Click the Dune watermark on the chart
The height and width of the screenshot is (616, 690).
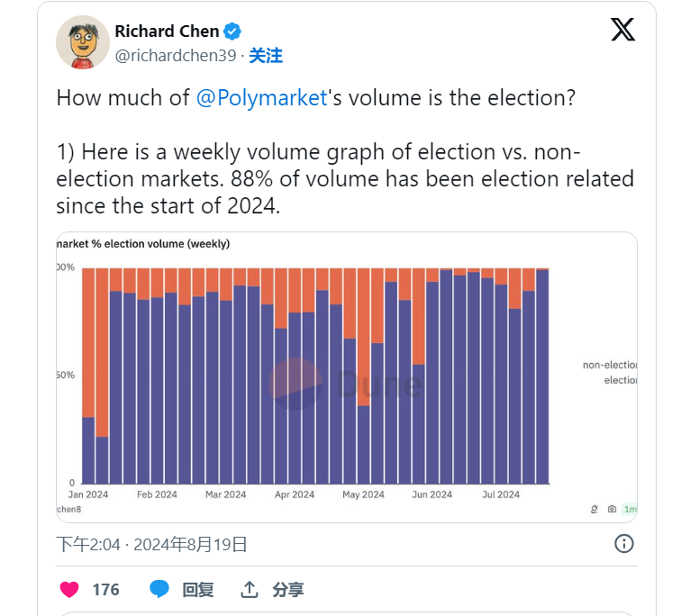point(347,385)
